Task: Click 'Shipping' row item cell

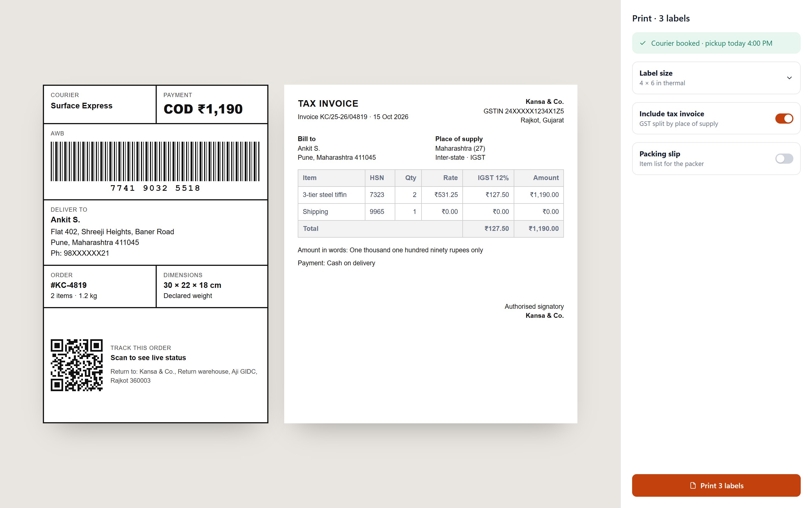Action: coord(331,212)
